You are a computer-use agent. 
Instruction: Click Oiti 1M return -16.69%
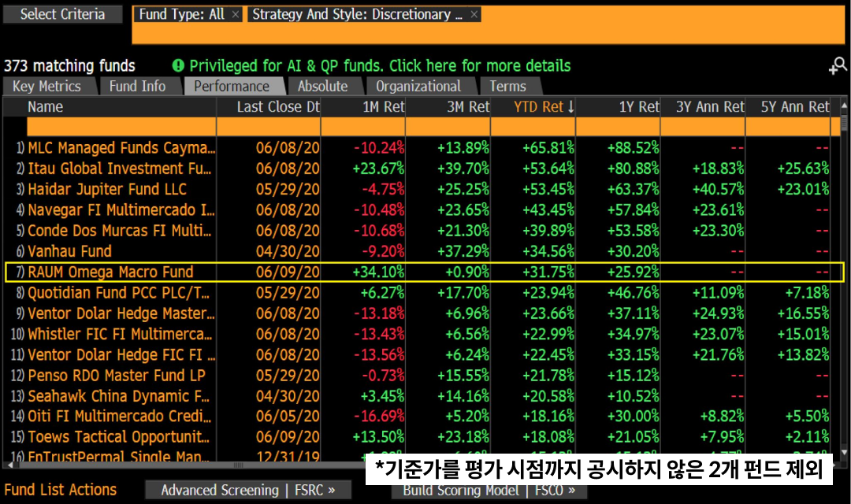379,416
